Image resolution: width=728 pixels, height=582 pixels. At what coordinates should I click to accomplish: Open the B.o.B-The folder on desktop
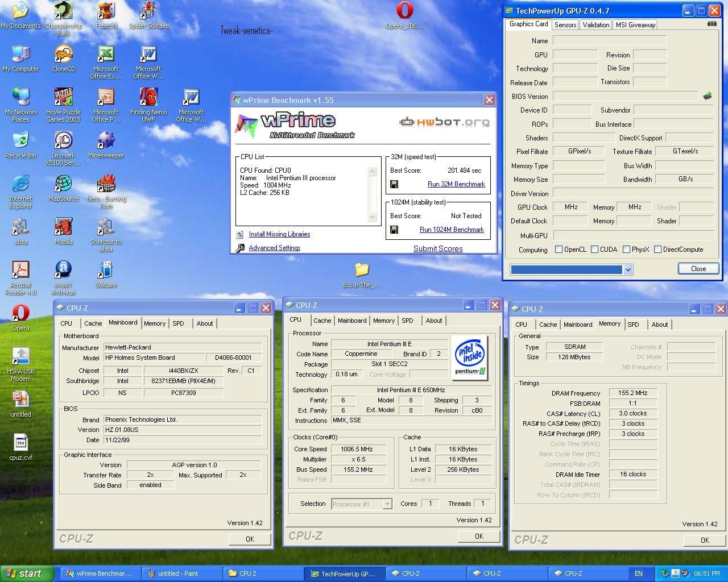(x=362, y=275)
